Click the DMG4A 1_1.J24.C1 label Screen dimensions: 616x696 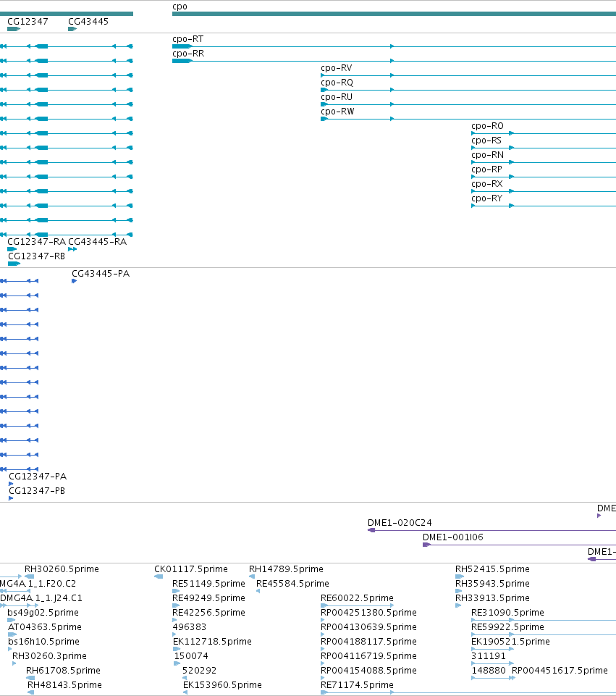[41, 598]
